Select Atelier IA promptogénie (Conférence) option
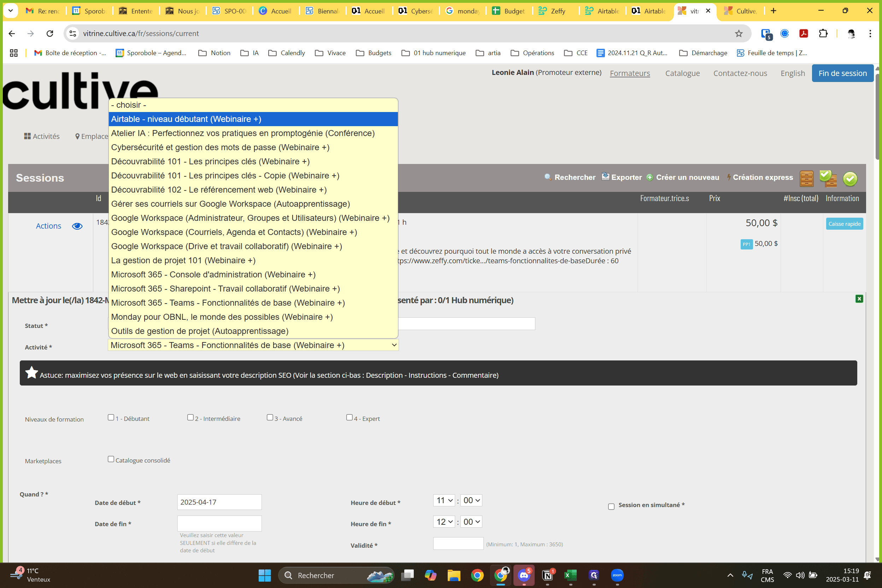This screenshot has width=882, height=588. pyautogui.click(x=253, y=133)
